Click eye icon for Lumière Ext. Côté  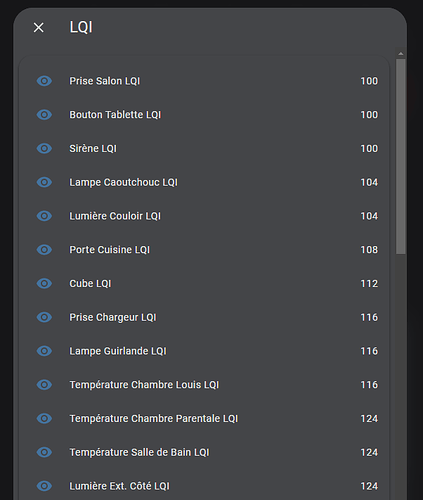click(44, 486)
